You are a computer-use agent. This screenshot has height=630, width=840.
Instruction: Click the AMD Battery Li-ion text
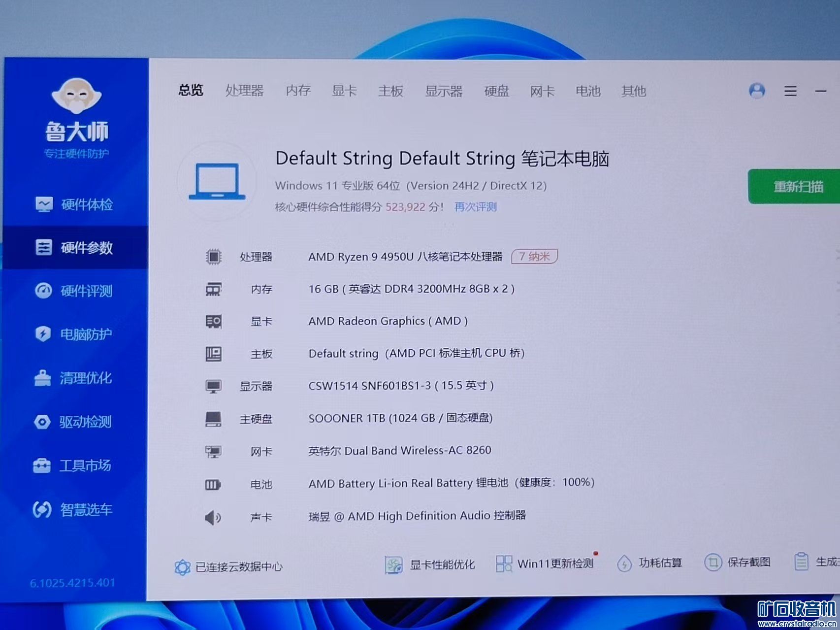point(452,483)
